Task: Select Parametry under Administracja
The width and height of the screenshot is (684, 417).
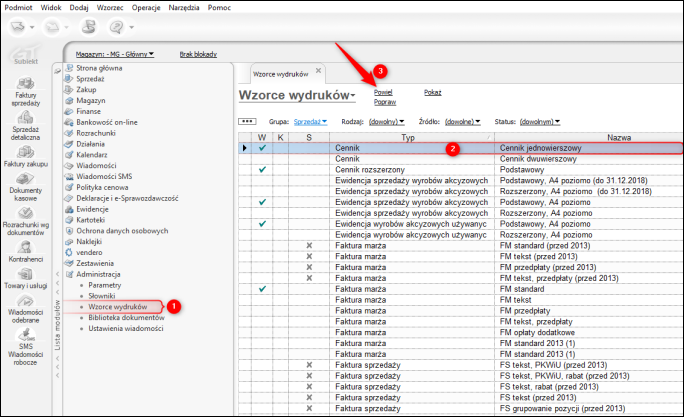Action: (x=105, y=285)
